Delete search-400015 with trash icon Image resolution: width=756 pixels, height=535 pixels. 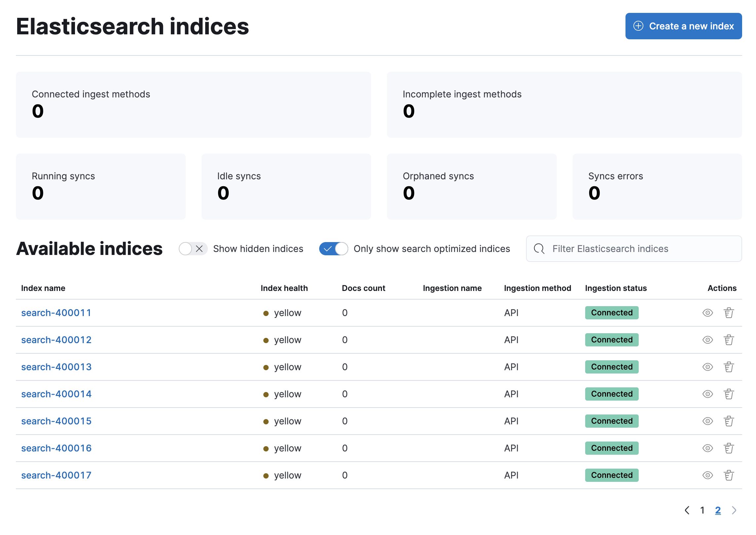(729, 421)
